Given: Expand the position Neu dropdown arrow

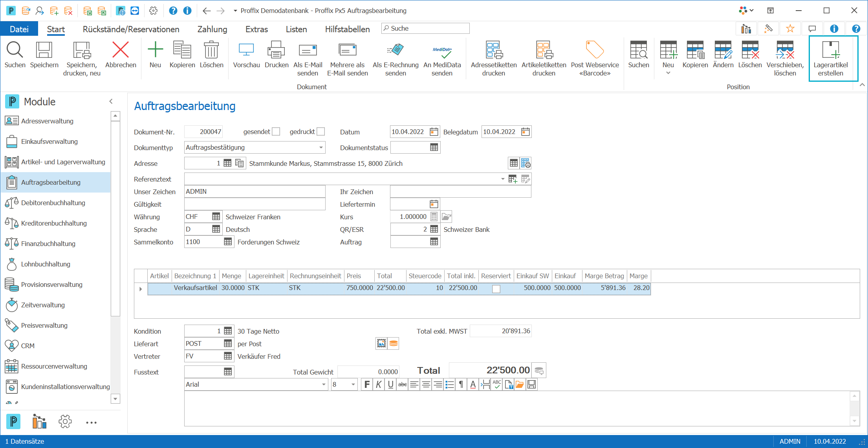Looking at the screenshot, I should tap(668, 73).
